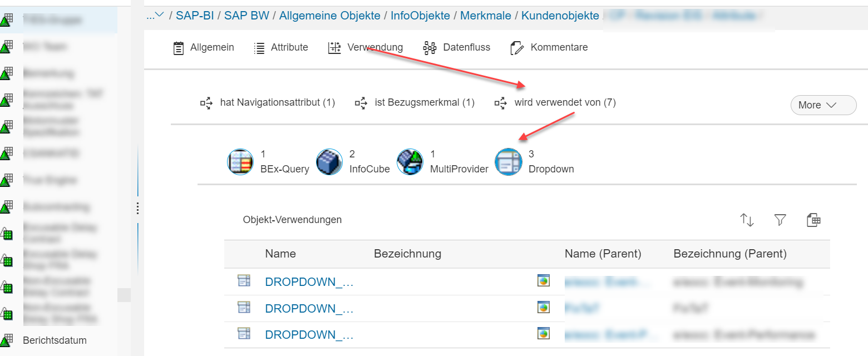This screenshot has height=356, width=868.
Task: Open the first DROPDOWN_ link in table
Action: click(x=309, y=282)
